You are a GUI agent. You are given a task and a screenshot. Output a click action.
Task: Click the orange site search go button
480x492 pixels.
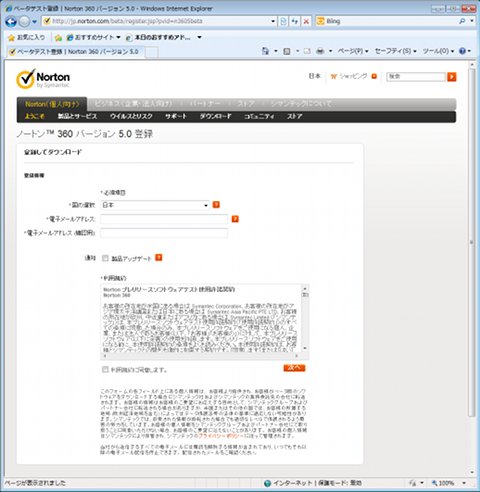452,77
